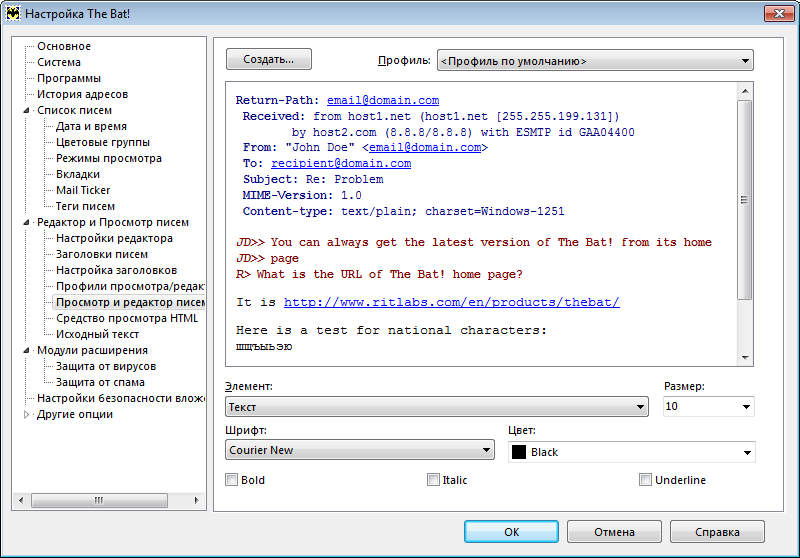The height and width of the screenshot is (558, 800).
Task: Select Просмотр и редактор писем tree item
Action: [x=130, y=302]
